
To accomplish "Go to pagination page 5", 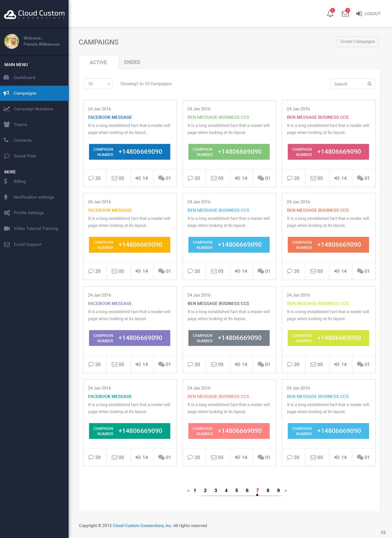I will (237, 490).
